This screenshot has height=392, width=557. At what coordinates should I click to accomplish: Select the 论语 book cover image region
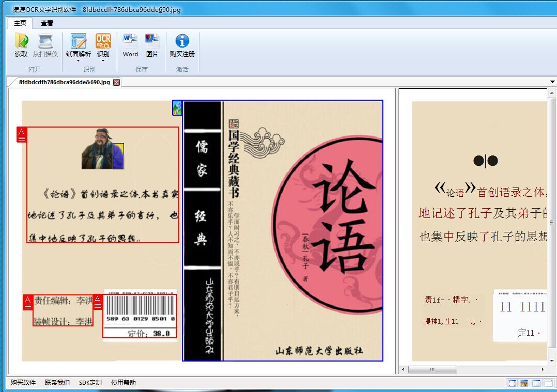[x=283, y=231]
